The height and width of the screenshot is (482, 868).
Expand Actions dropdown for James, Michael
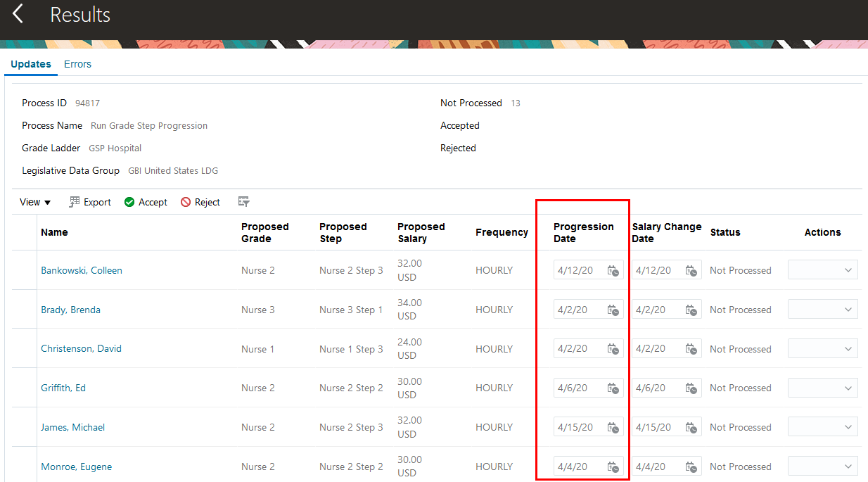pos(823,427)
